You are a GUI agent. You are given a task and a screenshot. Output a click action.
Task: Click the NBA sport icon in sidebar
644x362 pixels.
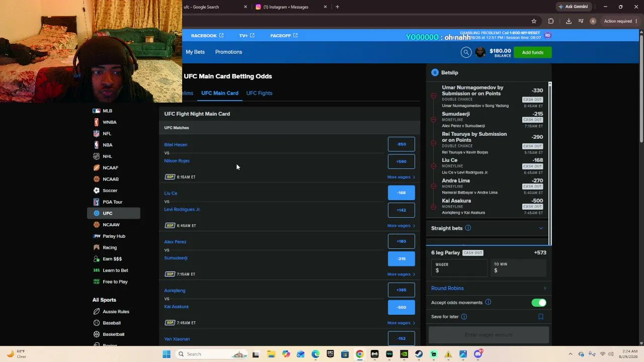tap(97, 145)
